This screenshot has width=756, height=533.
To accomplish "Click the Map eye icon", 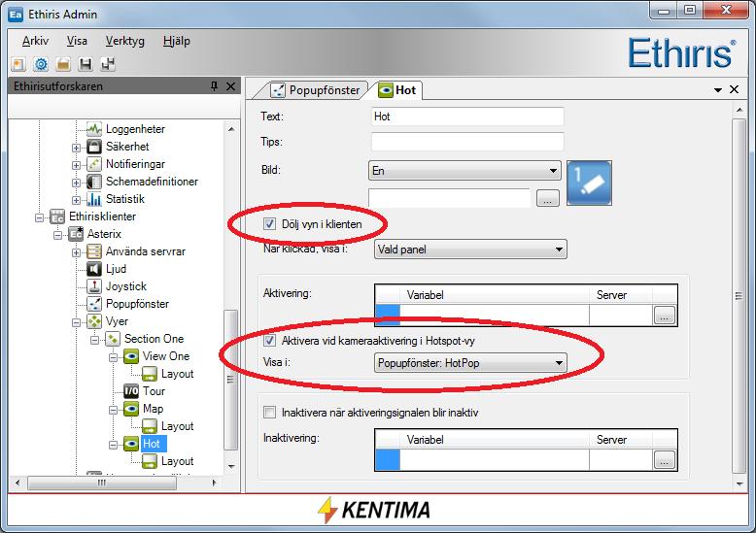I will 131,409.
